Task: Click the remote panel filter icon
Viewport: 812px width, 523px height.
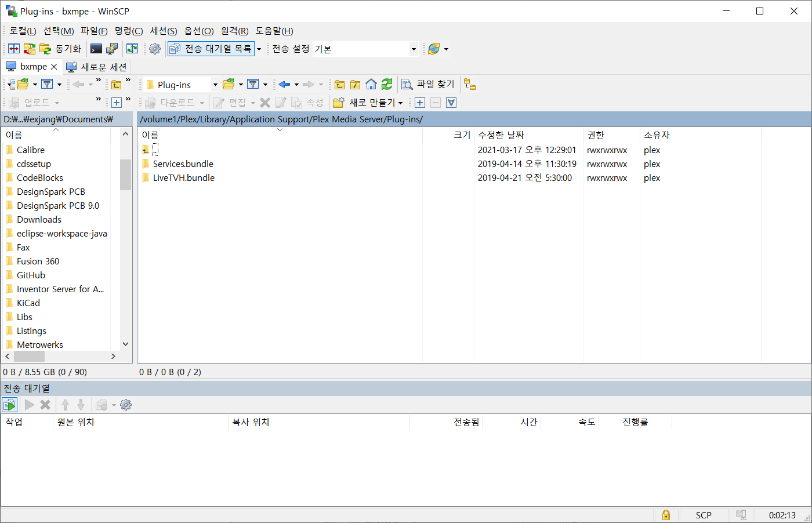Action: point(253,85)
